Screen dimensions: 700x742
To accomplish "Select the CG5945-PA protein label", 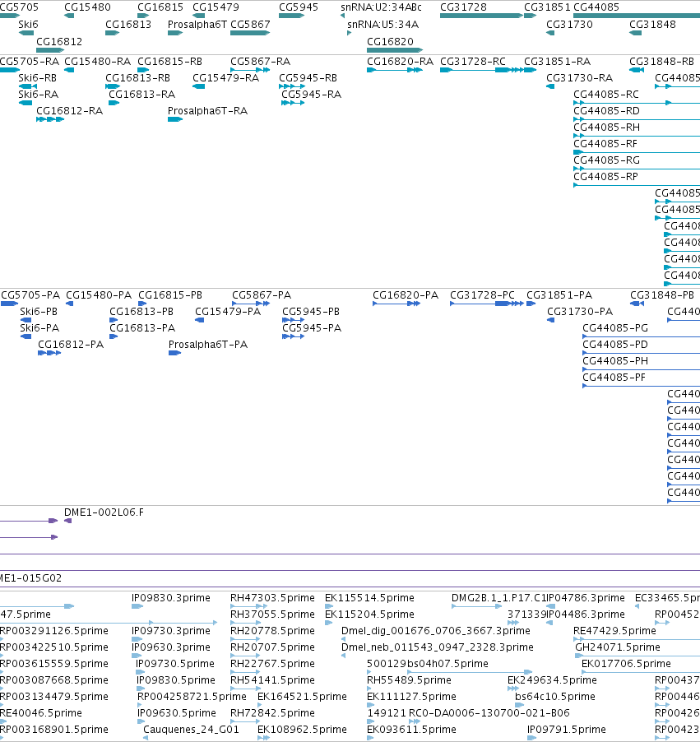I will 312,328.
